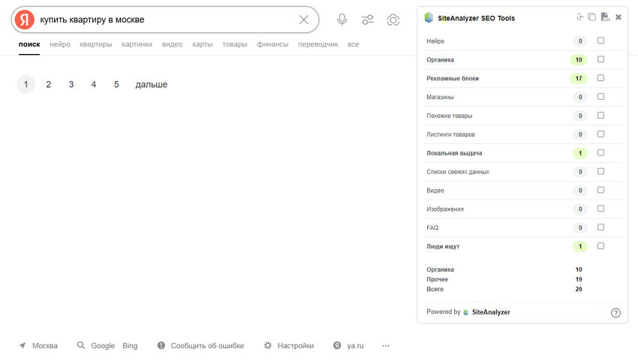Check the Локальная выдача checkbox
The height and width of the screenshot is (364, 638).
(600, 152)
